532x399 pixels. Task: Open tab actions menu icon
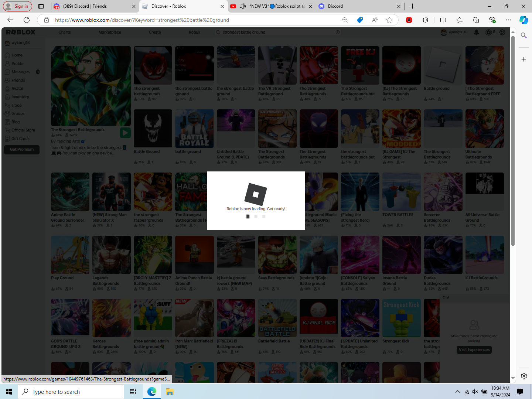pyautogui.click(x=41, y=6)
